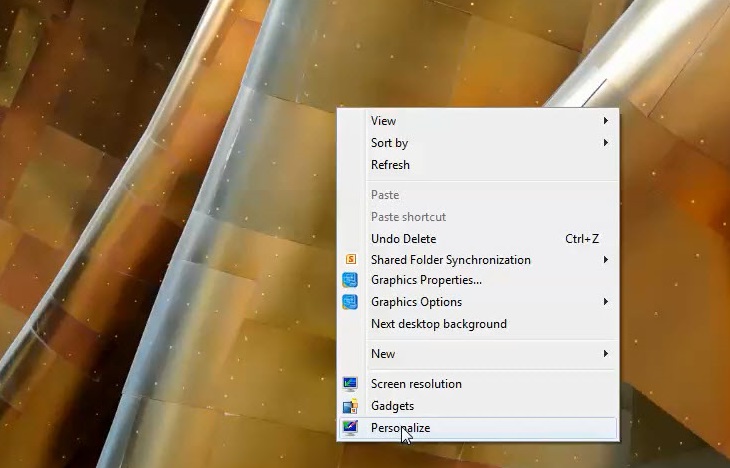This screenshot has height=468, width=730.
Task: Click the Graphics Options blue icon
Action: 350,302
